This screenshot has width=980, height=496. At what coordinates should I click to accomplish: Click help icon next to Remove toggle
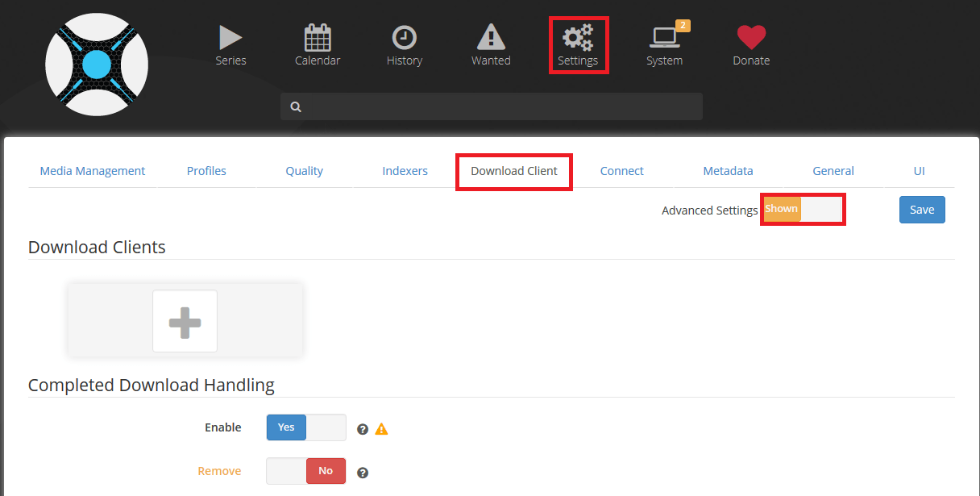[x=363, y=473]
